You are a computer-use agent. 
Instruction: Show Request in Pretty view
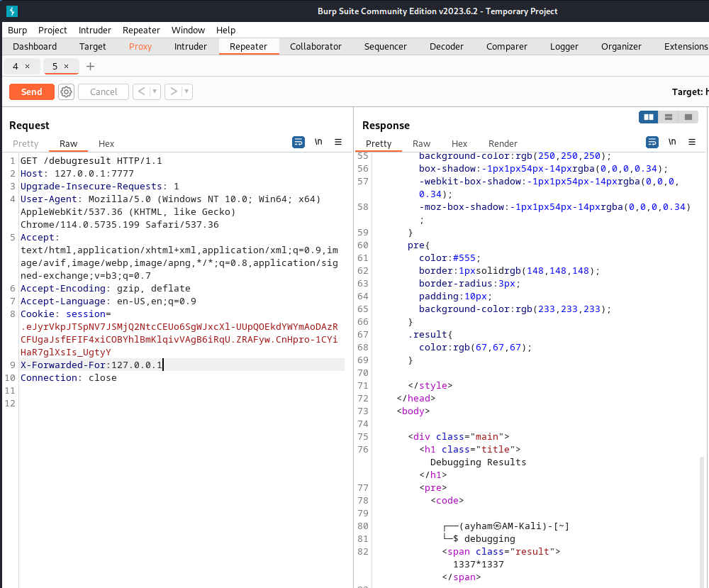[x=26, y=144]
